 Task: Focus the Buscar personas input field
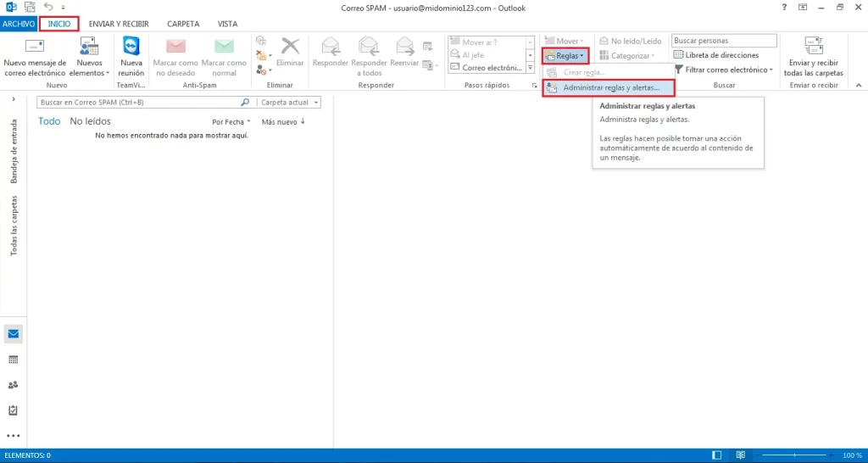point(724,41)
